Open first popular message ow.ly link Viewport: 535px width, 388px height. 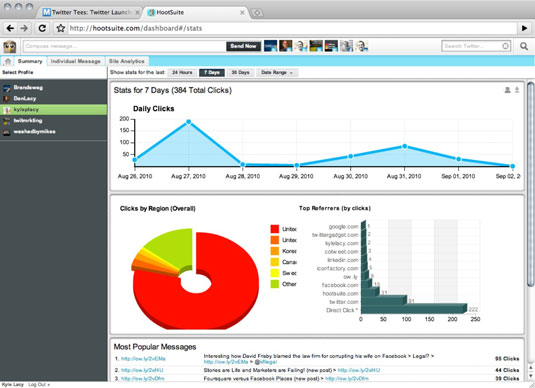(143, 359)
